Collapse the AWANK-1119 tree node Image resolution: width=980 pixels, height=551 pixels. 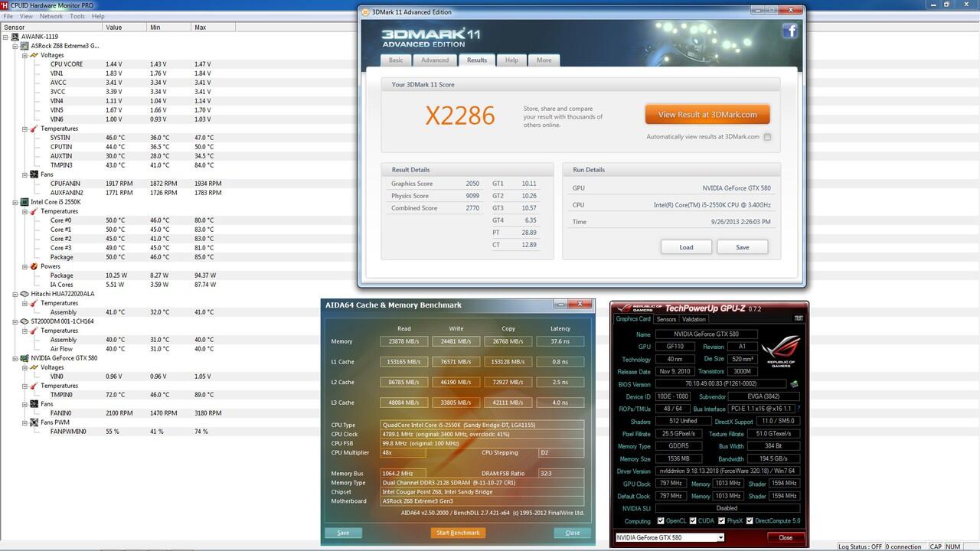click(6, 37)
